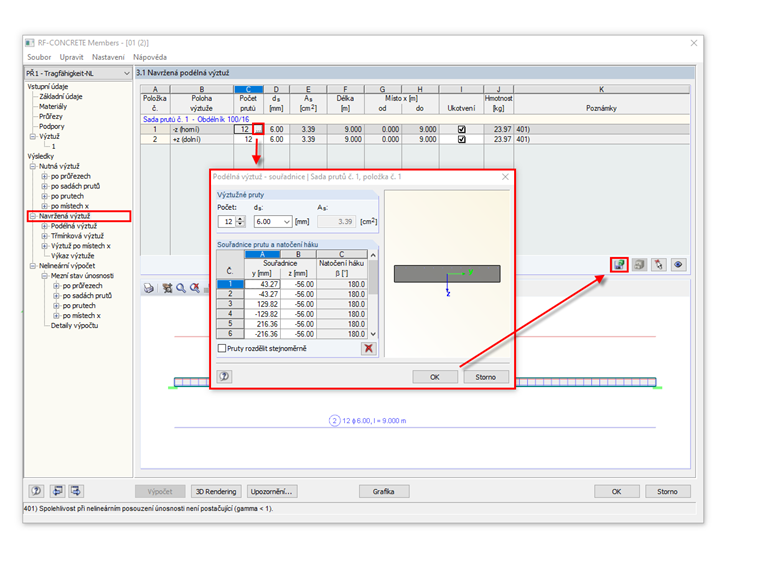The height and width of the screenshot is (570, 760).
Task: Select Základní údaje in the tree
Action: tap(61, 96)
